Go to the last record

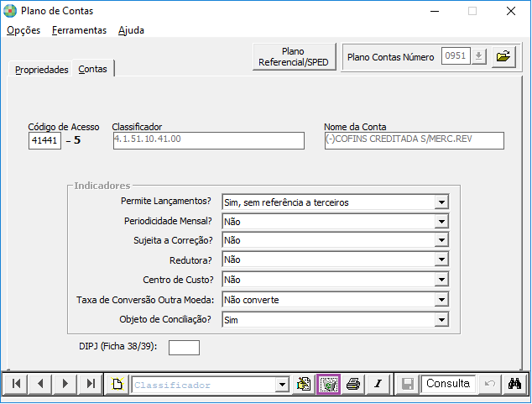(x=91, y=384)
